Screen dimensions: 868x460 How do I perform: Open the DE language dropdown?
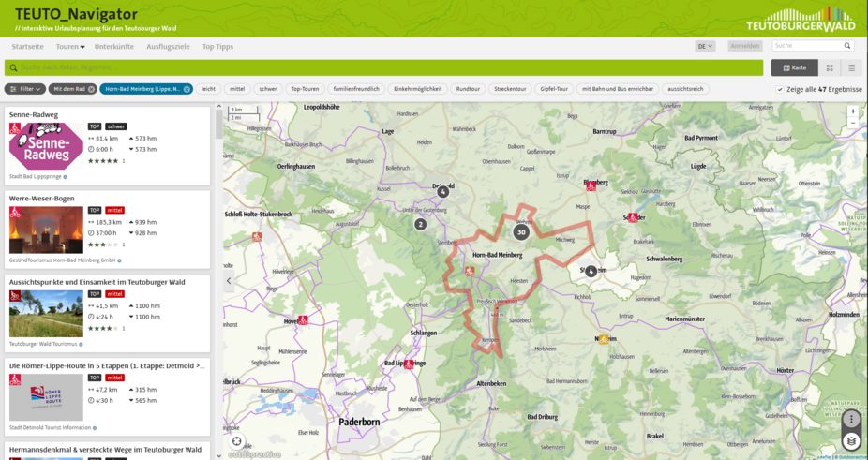705,46
